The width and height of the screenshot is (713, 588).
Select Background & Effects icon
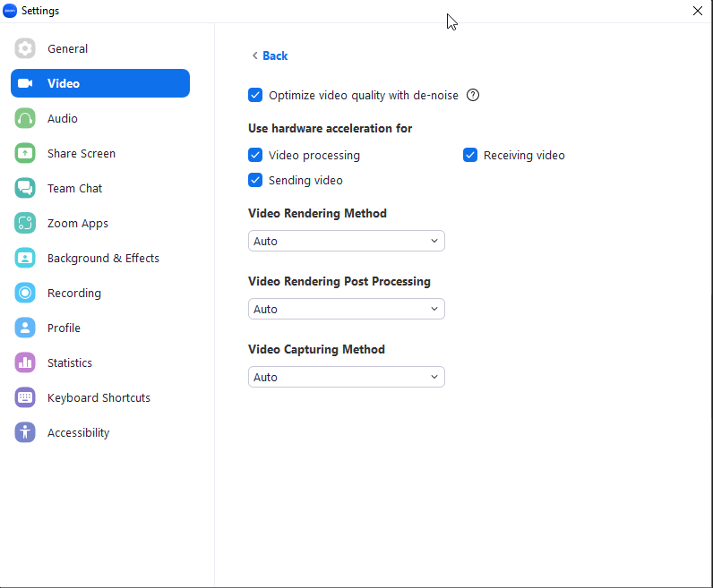(x=25, y=258)
